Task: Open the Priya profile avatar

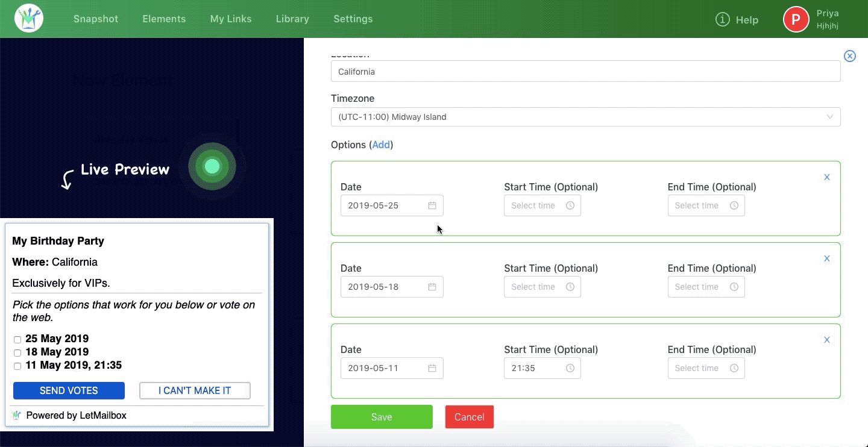Action: (796, 19)
